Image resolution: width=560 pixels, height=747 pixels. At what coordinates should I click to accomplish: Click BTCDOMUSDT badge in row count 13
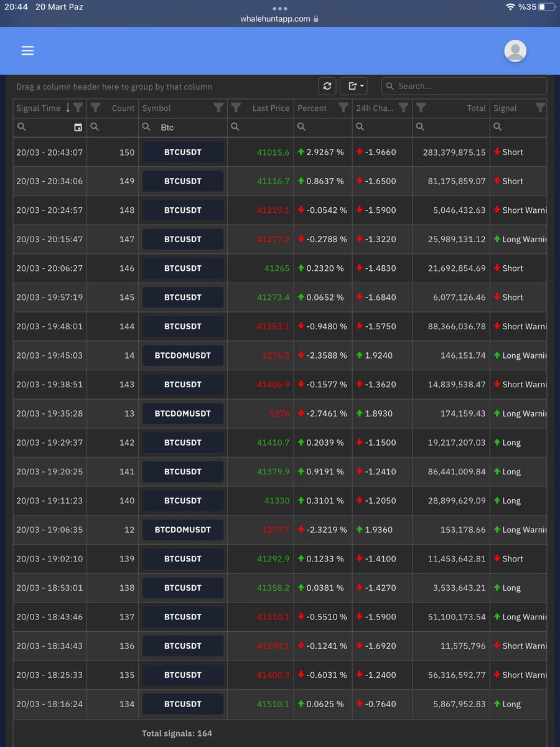(183, 413)
